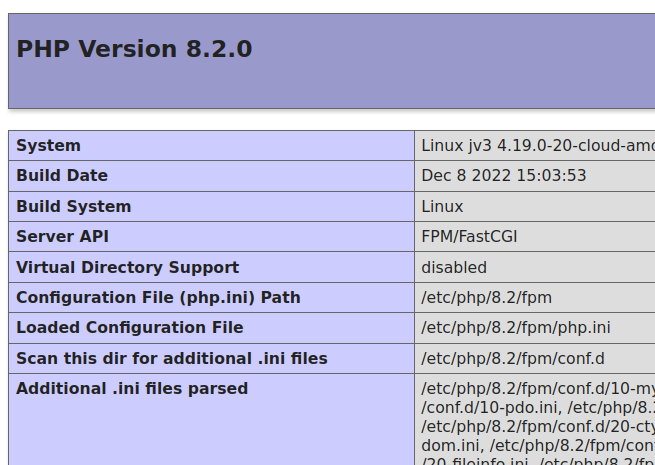Click the Server API label

[62, 237]
